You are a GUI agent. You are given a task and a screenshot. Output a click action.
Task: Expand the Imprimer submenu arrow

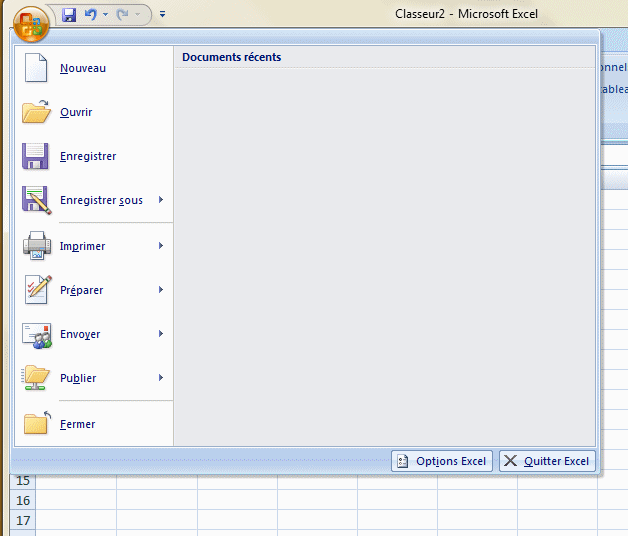click(x=160, y=246)
